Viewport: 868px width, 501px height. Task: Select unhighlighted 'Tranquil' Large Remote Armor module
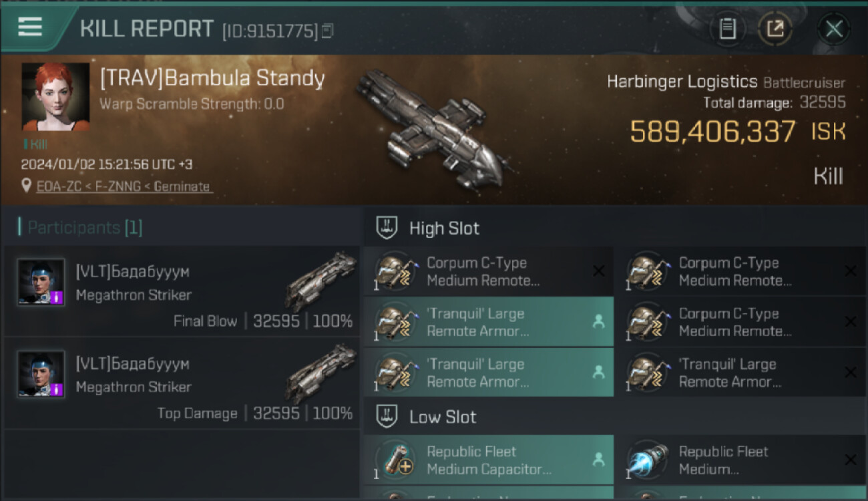coord(741,373)
